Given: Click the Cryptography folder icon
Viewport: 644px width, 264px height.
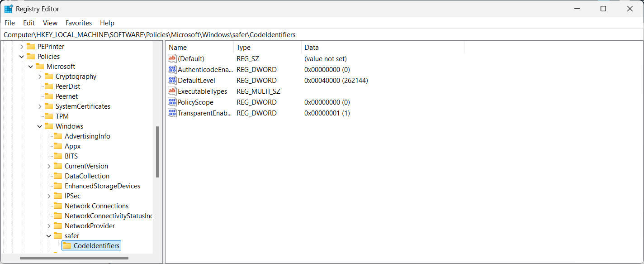Looking at the screenshot, I should 49,77.
